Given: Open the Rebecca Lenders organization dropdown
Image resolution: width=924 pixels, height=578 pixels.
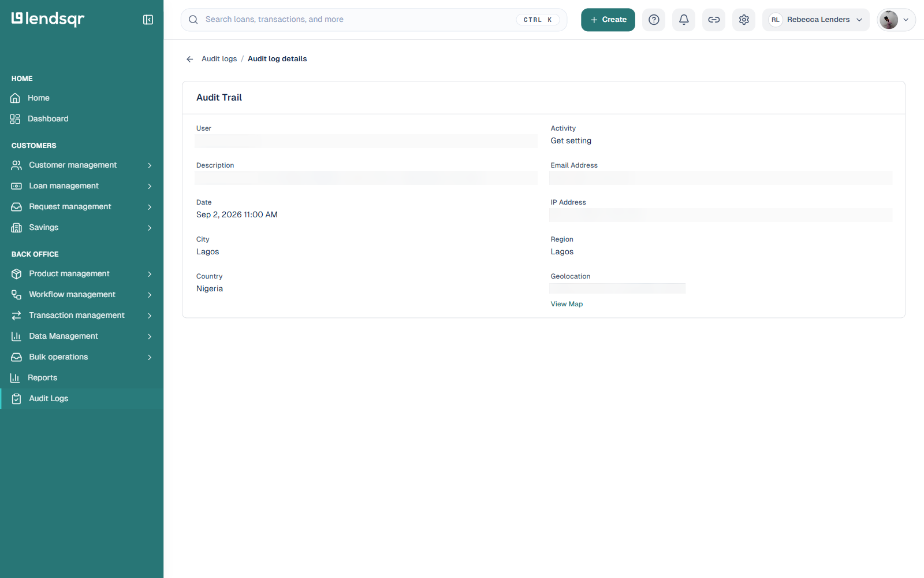Looking at the screenshot, I should point(815,20).
